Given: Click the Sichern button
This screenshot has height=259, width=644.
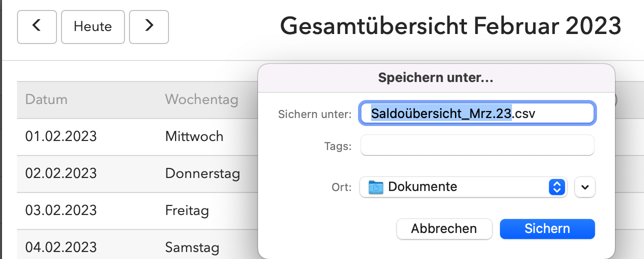Looking at the screenshot, I should pyautogui.click(x=547, y=228).
